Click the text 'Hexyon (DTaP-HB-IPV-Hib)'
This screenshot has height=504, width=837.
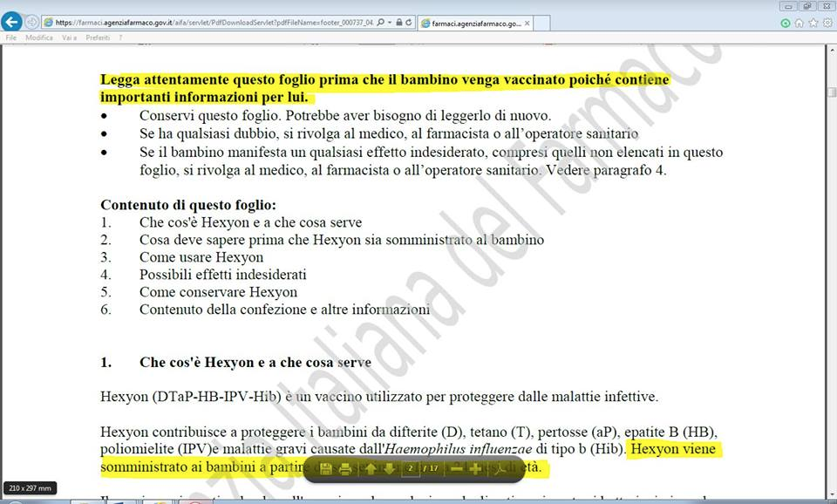pyautogui.click(x=191, y=397)
